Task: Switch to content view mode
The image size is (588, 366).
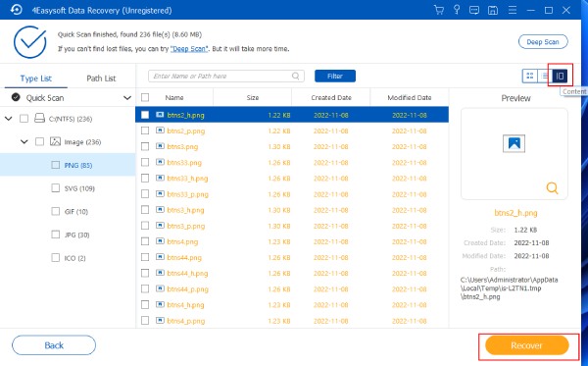Action: click(x=560, y=77)
